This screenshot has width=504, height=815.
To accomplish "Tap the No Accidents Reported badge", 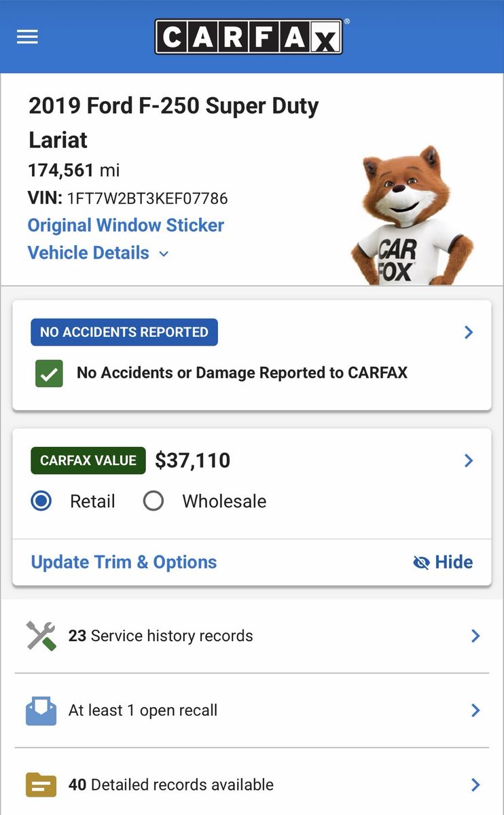I will [124, 332].
